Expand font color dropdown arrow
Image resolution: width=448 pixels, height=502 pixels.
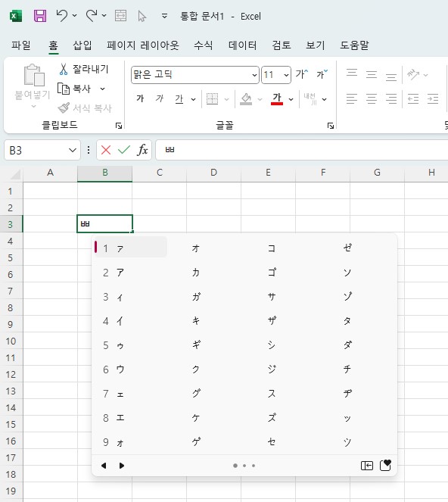point(291,99)
